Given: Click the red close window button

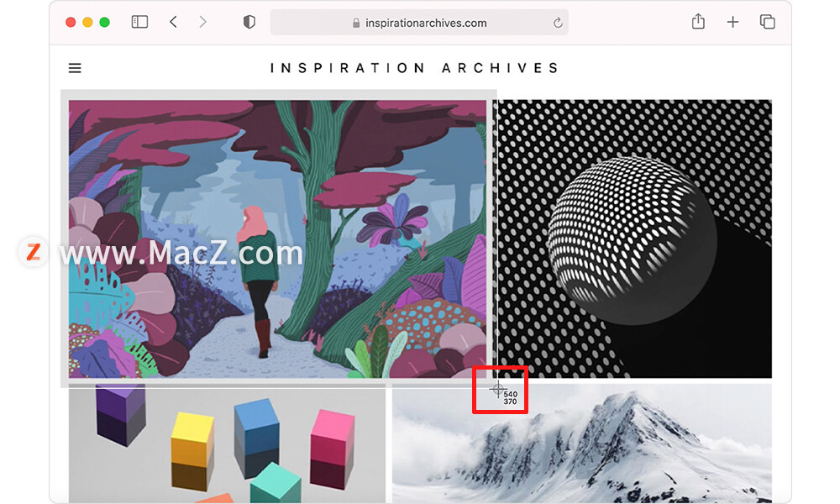Looking at the screenshot, I should tap(71, 22).
